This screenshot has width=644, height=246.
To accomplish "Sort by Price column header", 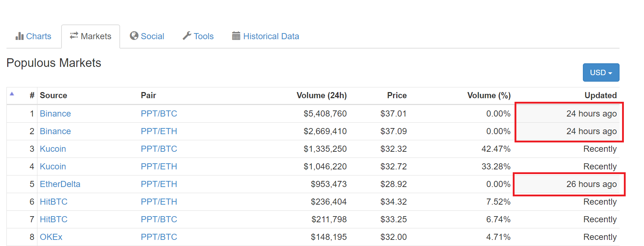I will [397, 95].
